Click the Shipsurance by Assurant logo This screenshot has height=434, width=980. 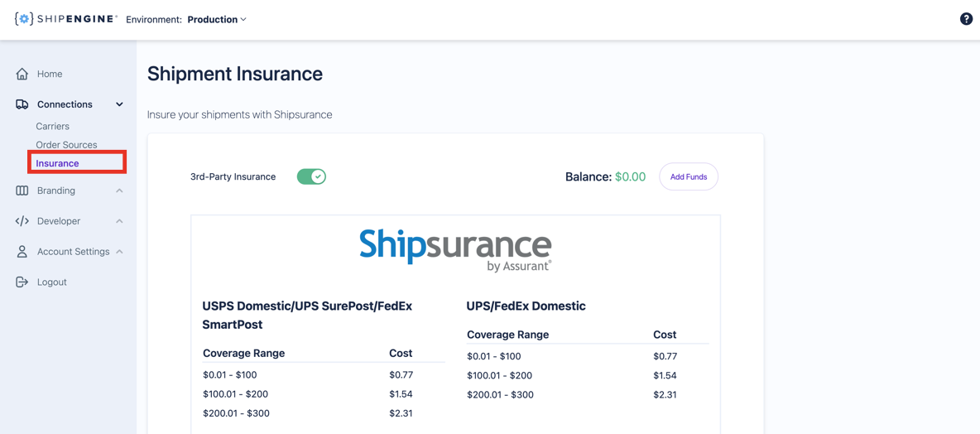tap(455, 250)
